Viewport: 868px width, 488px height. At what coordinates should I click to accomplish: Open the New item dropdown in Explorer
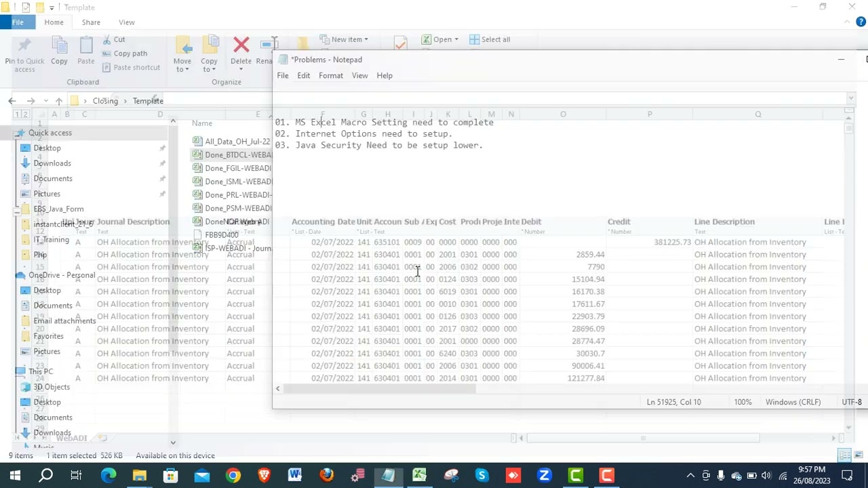(344, 39)
